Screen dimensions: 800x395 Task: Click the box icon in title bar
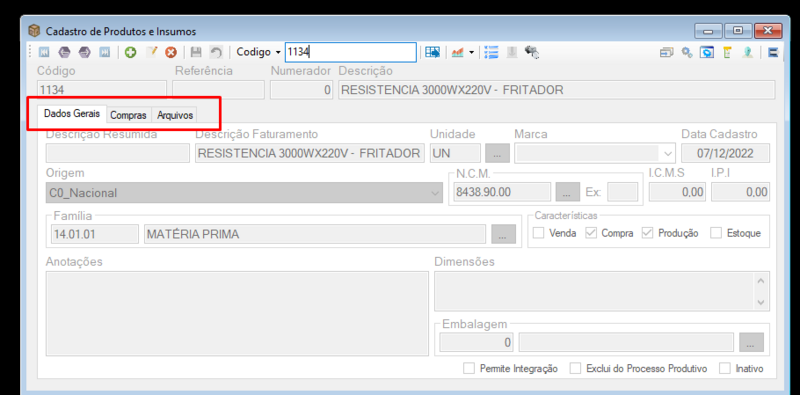[34, 31]
